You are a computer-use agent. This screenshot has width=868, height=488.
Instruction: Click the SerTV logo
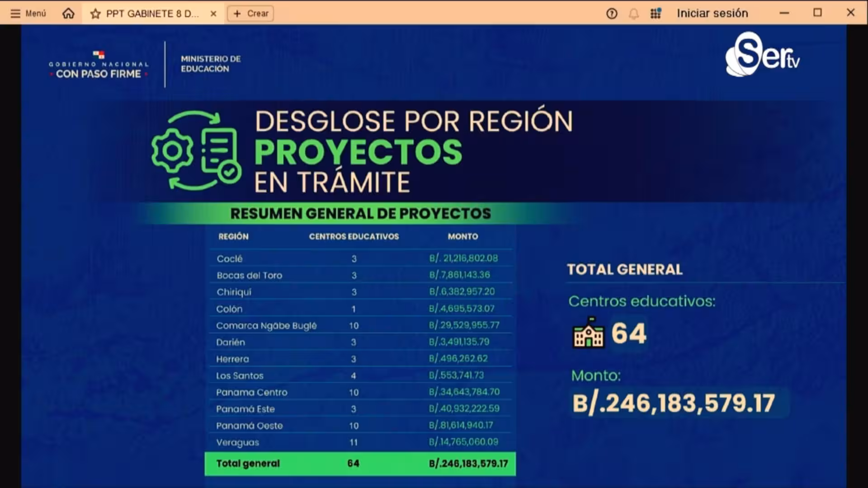click(x=762, y=55)
